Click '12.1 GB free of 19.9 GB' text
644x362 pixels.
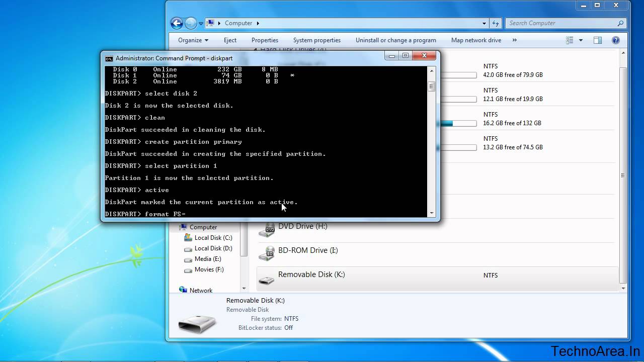point(513,99)
